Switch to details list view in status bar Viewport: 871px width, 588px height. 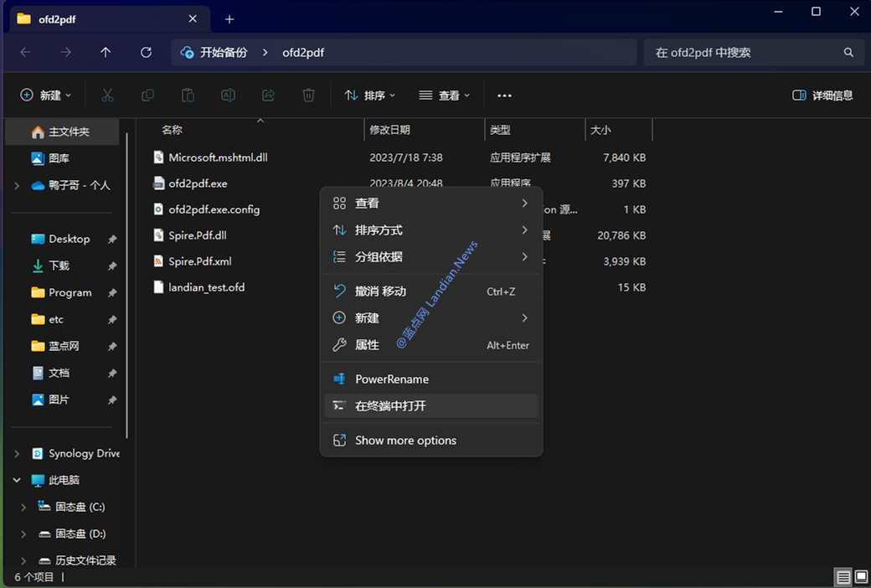(843, 576)
